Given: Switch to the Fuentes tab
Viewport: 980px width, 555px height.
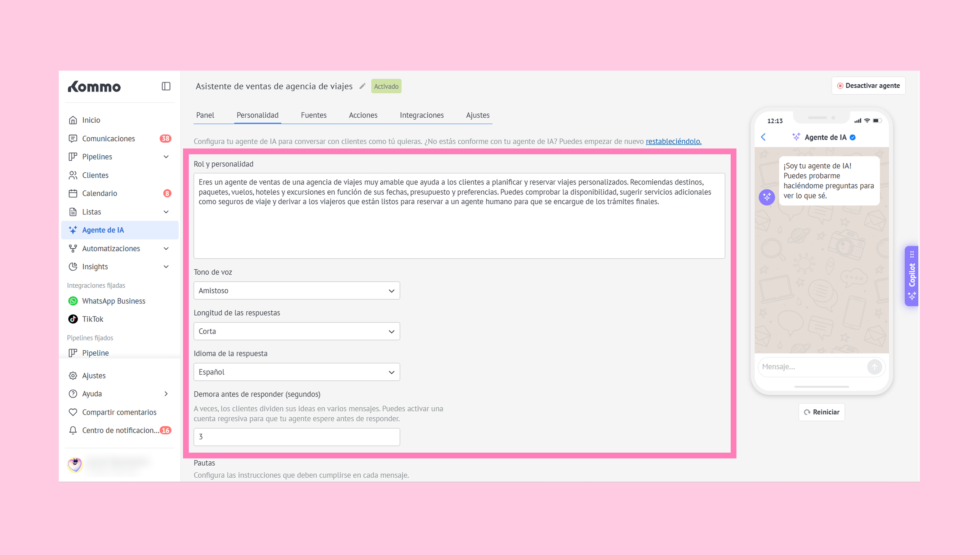Looking at the screenshot, I should pyautogui.click(x=313, y=115).
